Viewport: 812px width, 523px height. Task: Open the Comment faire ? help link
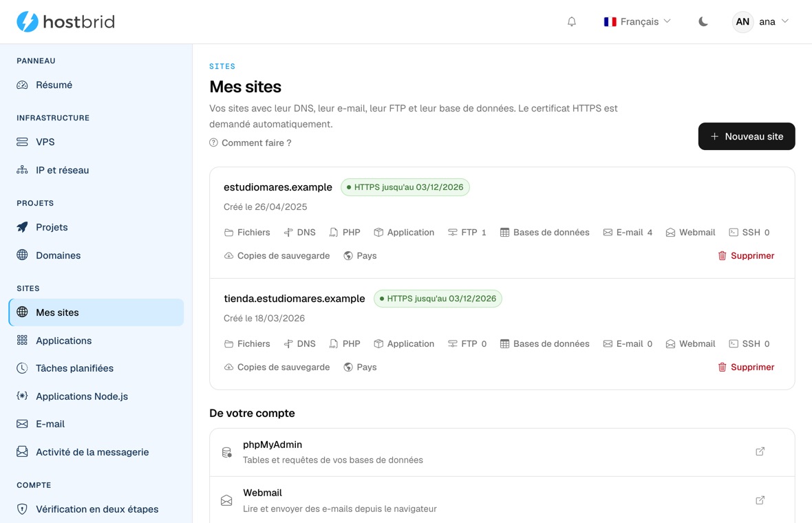[250, 143]
